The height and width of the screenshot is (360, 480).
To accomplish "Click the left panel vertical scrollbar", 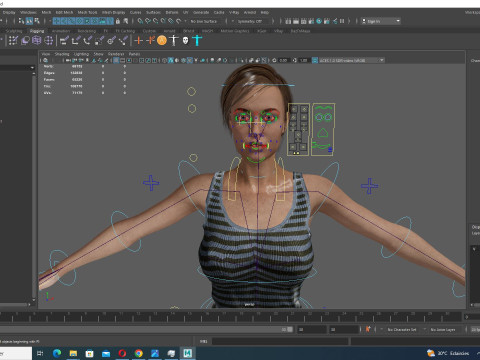I will pos(34,186).
